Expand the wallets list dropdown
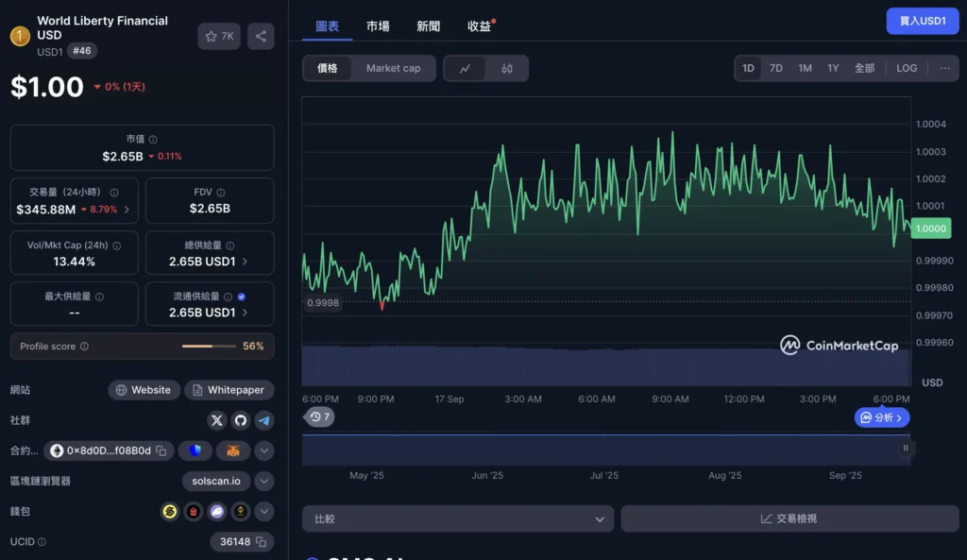The image size is (967, 560). tap(264, 511)
